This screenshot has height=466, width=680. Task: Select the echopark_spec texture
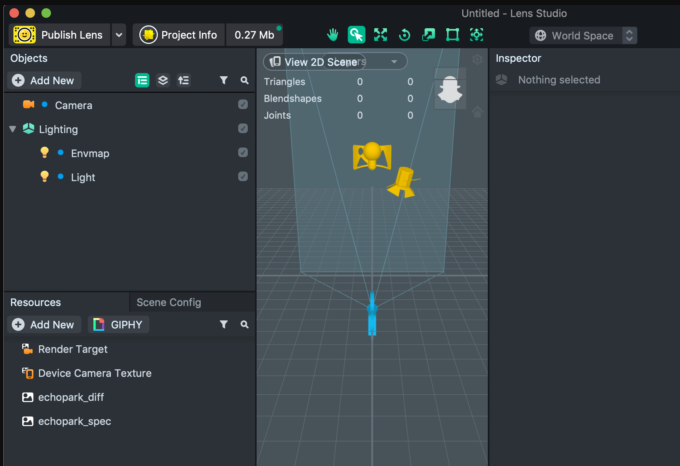(130, 421)
